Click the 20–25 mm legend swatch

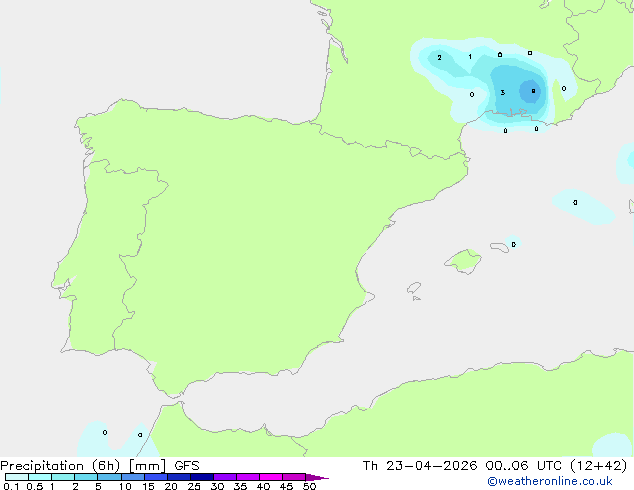(x=179, y=477)
